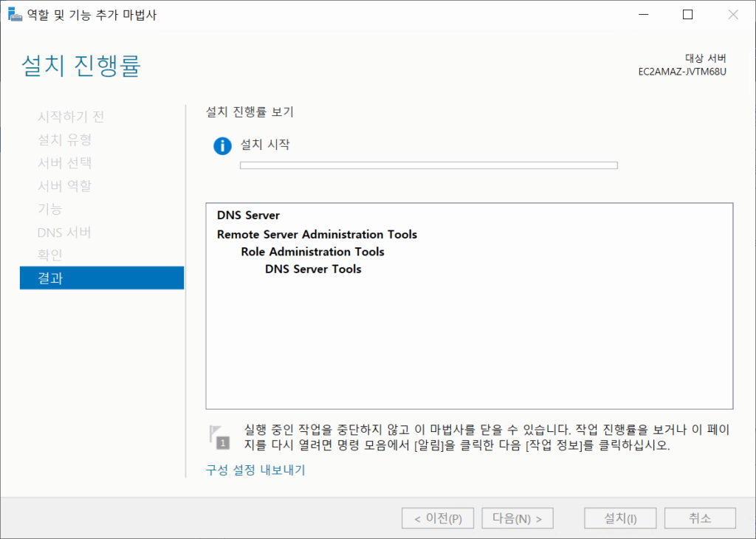Open the DNS 서버 step

click(64, 233)
